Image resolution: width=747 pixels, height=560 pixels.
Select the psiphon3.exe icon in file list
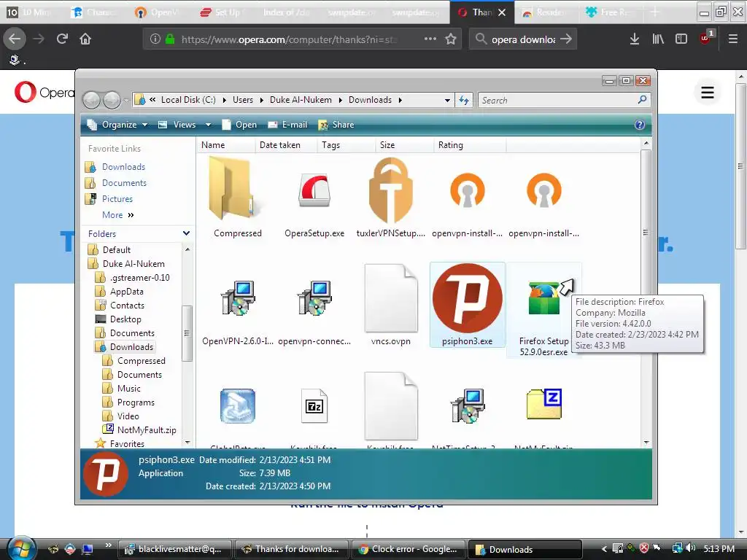[x=467, y=297]
